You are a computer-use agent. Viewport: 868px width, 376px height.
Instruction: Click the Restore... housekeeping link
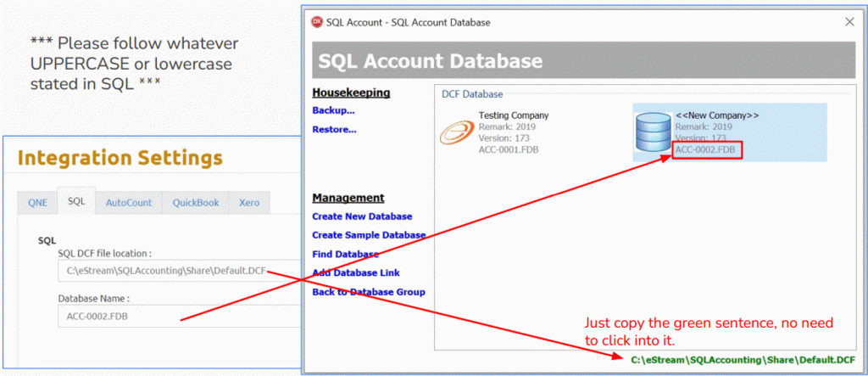tap(334, 130)
